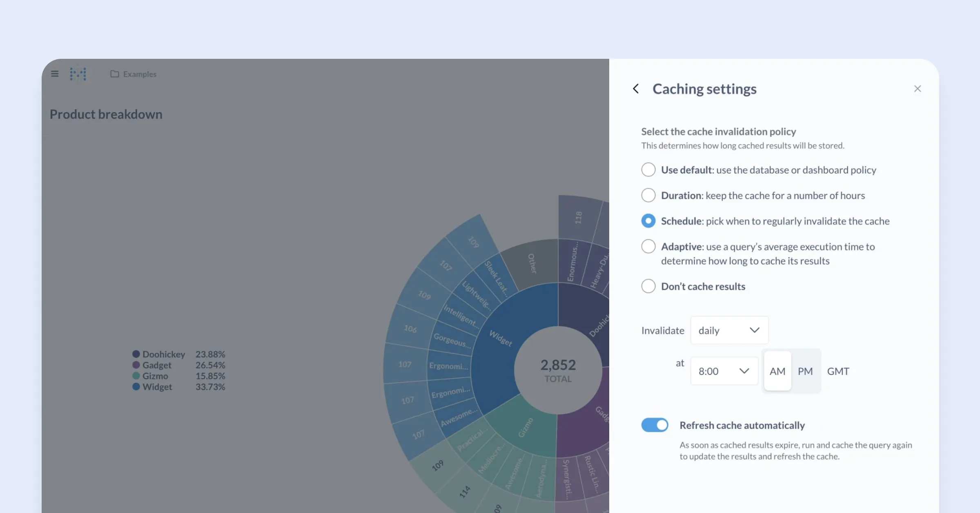Click the Examples folder icon
This screenshot has height=513, width=980.
coord(114,74)
